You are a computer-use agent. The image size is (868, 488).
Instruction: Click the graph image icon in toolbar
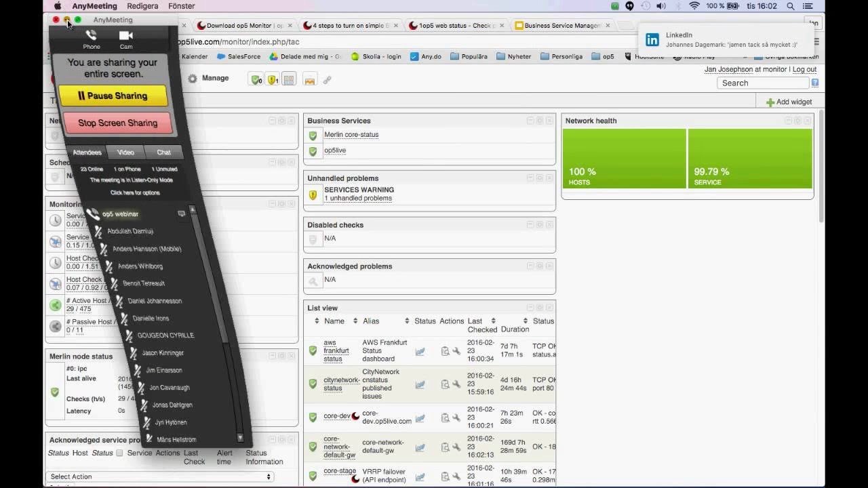tap(309, 79)
